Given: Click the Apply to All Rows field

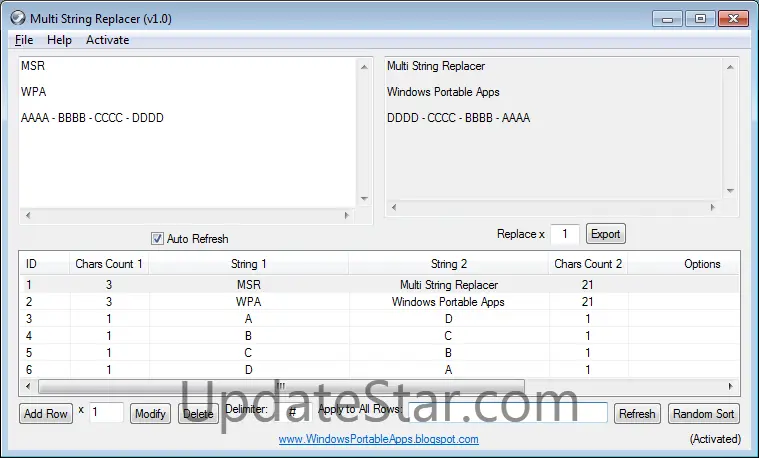Looking at the screenshot, I should [507, 412].
